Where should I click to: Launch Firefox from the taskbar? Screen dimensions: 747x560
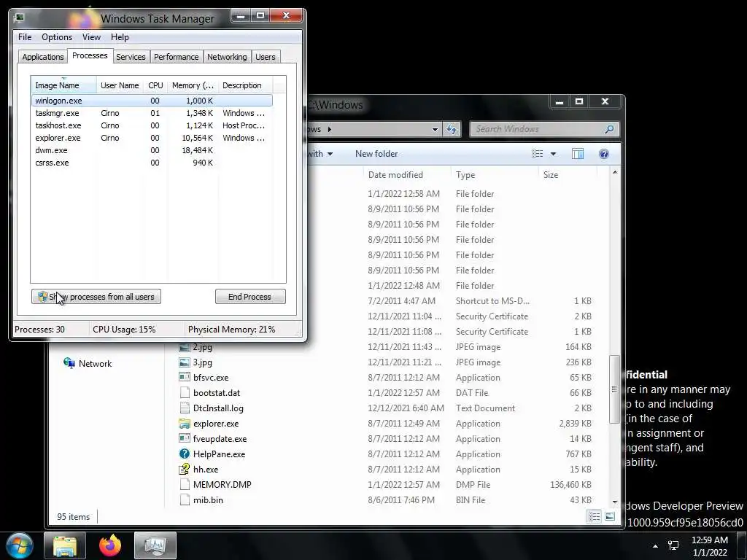click(110, 545)
